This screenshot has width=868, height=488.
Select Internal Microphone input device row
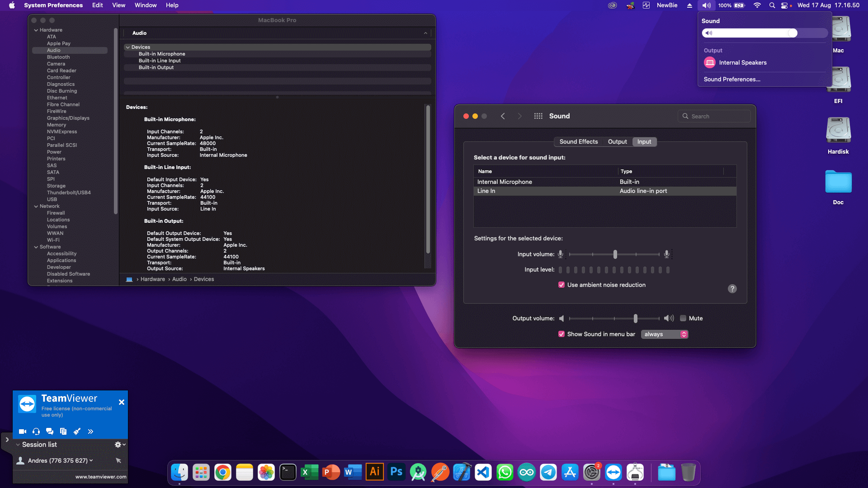[605, 182]
